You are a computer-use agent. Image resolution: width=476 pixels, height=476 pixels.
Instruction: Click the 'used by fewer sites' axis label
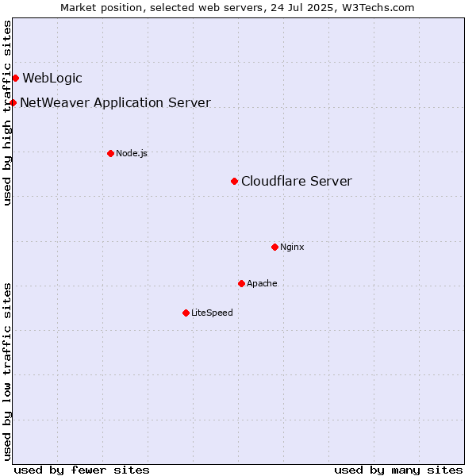pos(82,470)
